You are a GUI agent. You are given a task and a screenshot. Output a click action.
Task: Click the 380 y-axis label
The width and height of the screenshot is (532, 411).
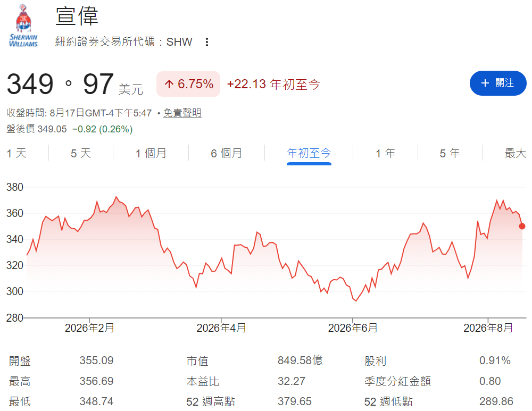(x=14, y=187)
